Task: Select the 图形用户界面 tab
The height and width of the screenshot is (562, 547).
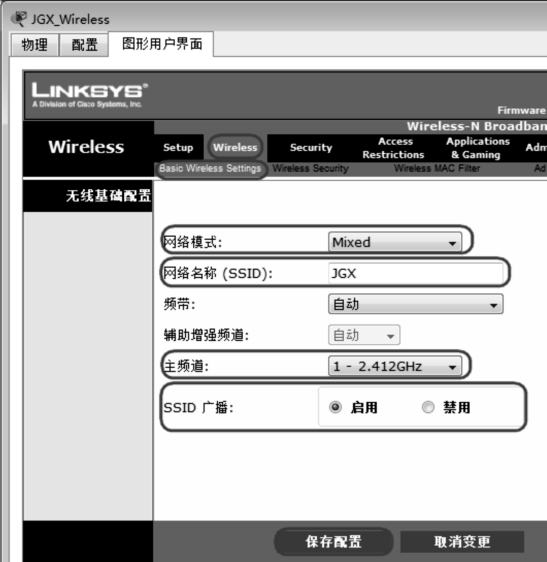Action: (162, 44)
